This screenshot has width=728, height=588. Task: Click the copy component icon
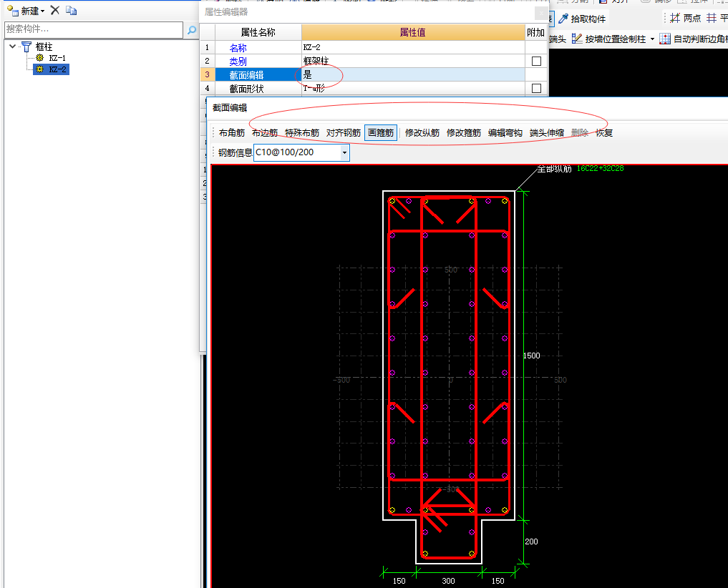pos(71,10)
